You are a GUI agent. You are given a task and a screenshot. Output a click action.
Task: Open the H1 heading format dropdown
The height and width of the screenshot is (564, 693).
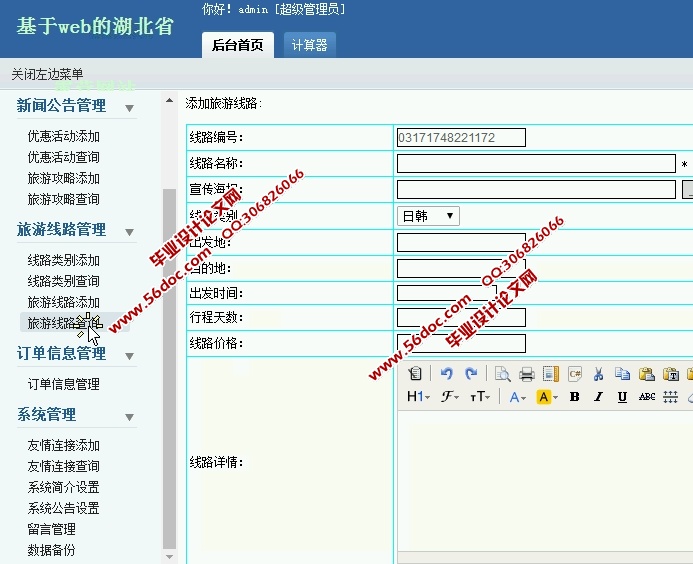(418, 397)
